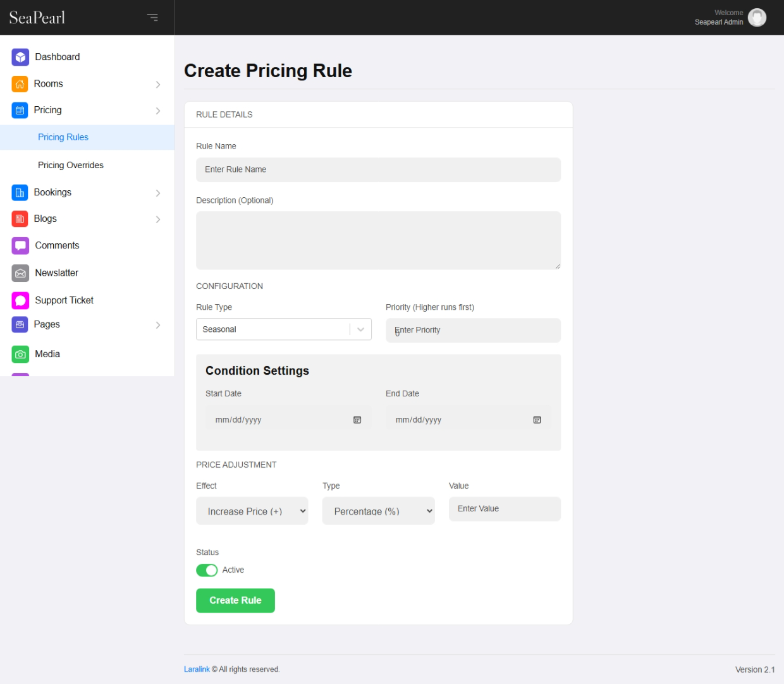Open the Start Date calendar picker
Image resolution: width=784 pixels, height=684 pixels.
coord(357,420)
